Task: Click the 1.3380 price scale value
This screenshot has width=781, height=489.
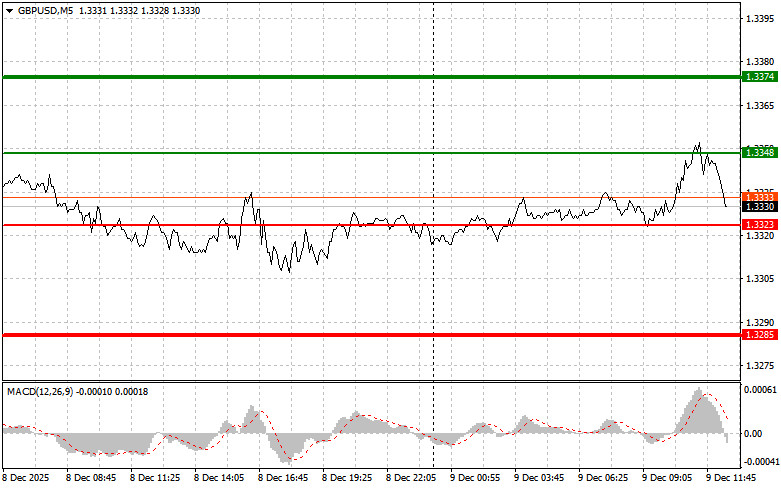Action: 760,62
